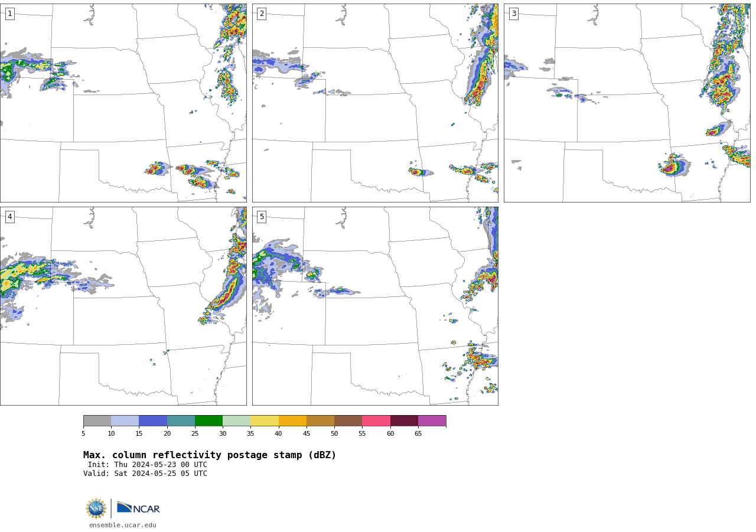Open ensemble member 4 reflectivity map
756x532 pixels.
point(123,306)
